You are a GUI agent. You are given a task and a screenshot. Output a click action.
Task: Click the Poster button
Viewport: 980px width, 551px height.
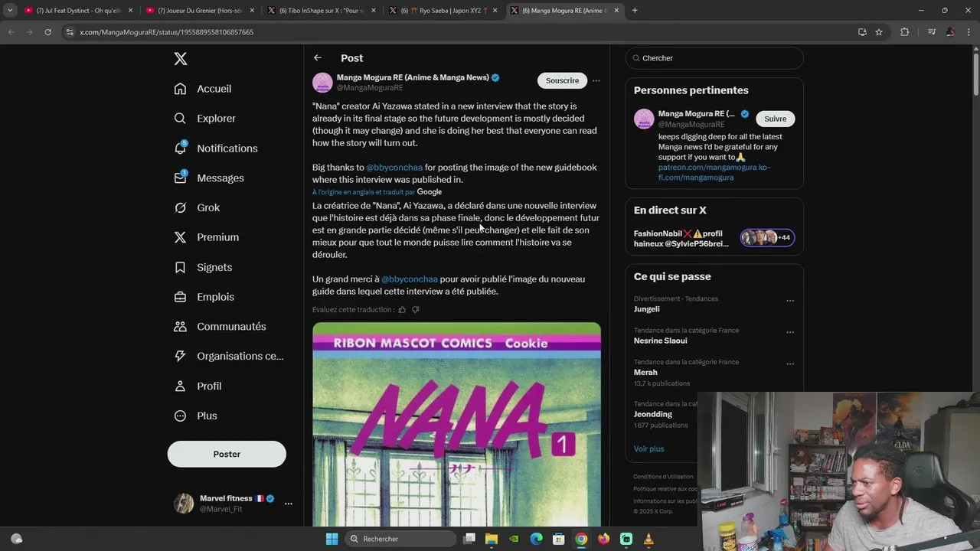227,454
